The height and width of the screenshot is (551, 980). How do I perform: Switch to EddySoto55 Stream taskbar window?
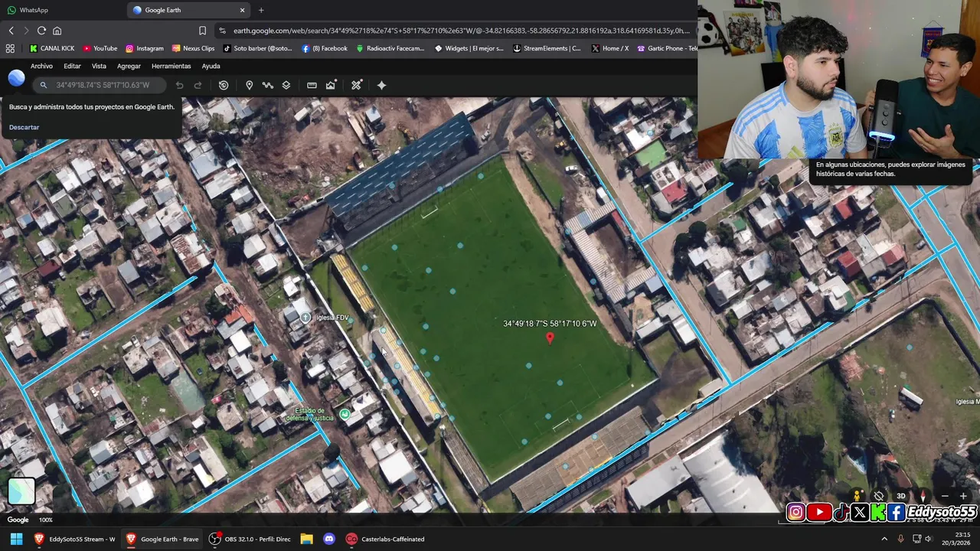point(74,539)
